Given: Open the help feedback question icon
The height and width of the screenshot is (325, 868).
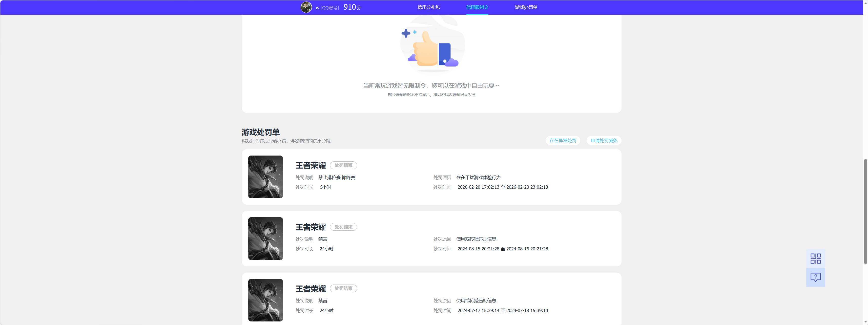Looking at the screenshot, I should [815, 277].
